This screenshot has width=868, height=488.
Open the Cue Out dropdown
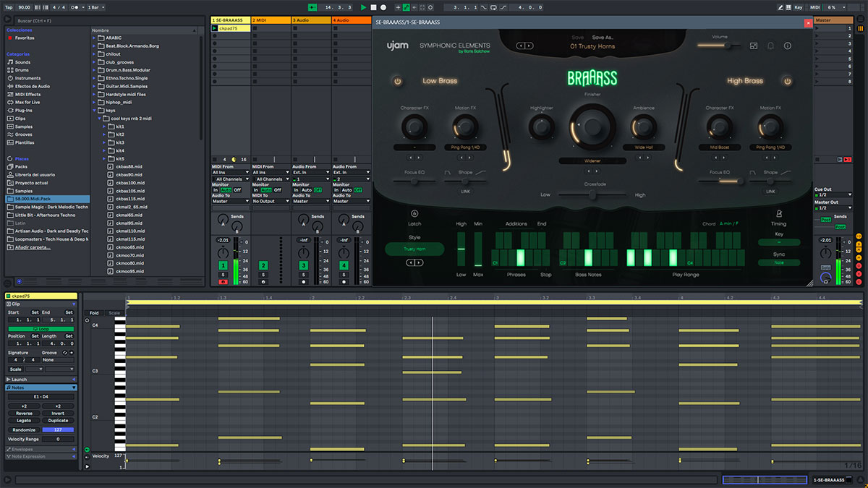point(832,194)
